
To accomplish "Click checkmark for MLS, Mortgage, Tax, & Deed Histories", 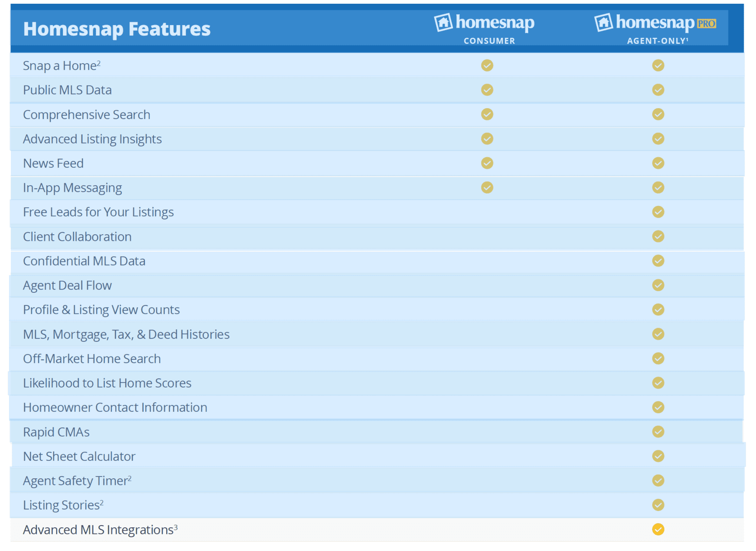I will (x=658, y=334).
